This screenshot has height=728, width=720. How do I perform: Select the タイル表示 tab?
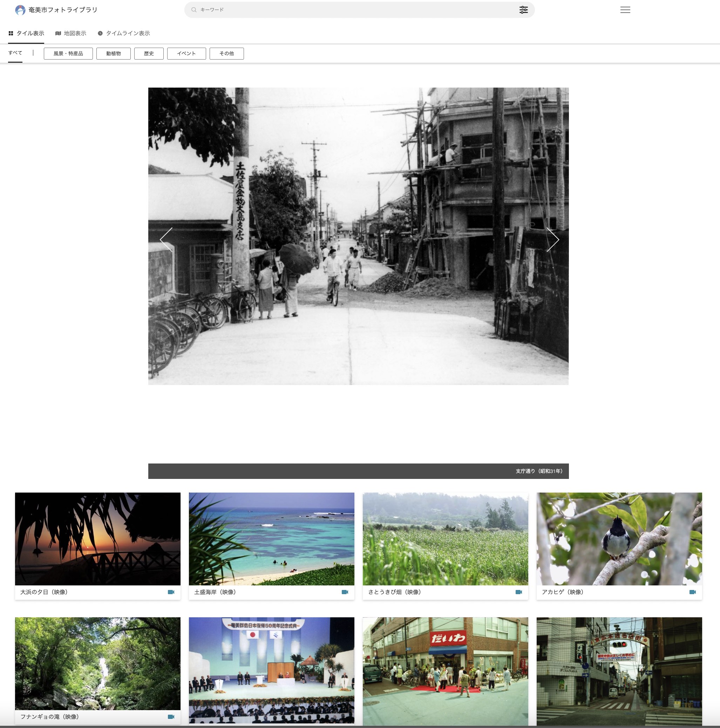click(26, 33)
